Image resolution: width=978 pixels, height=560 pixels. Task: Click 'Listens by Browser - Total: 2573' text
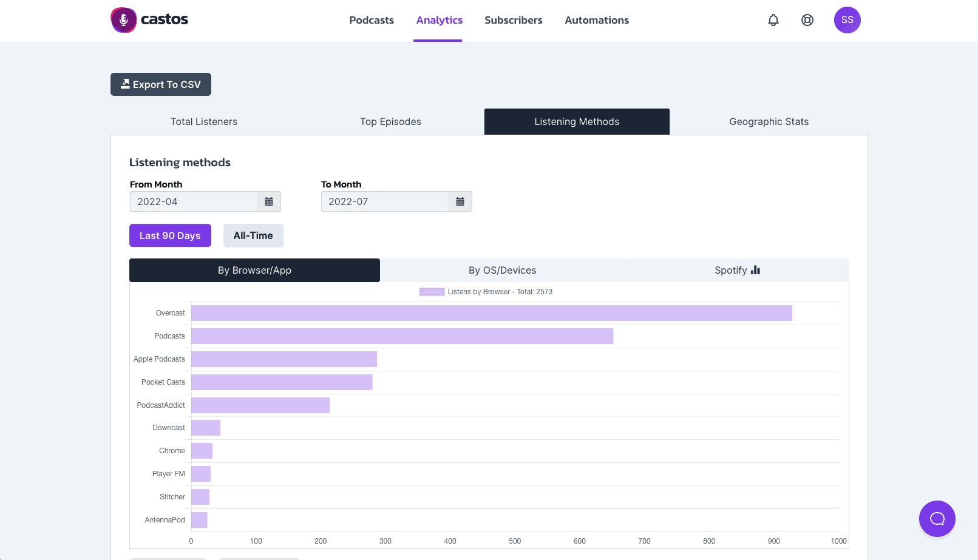[x=500, y=292]
